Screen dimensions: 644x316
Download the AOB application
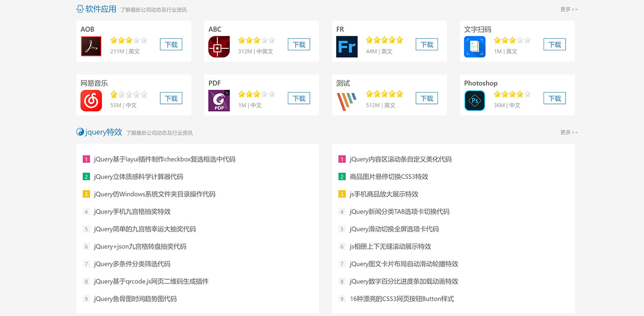pos(171,44)
